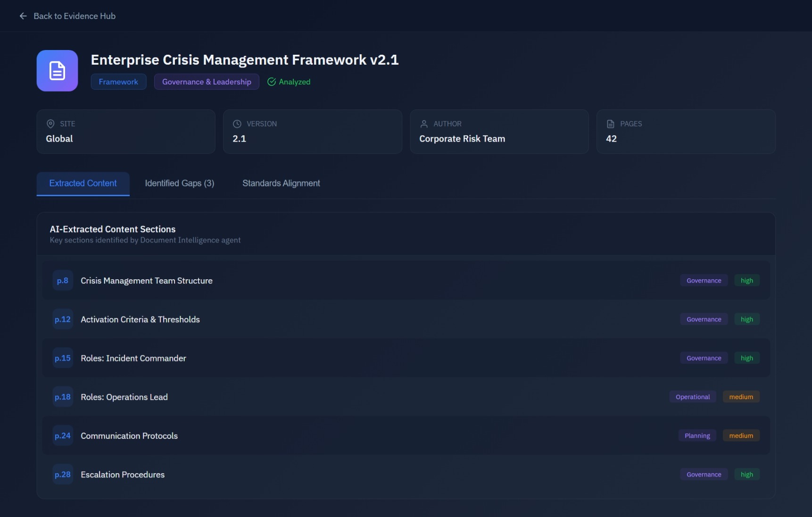This screenshot has height=517, width=812.
Task: Select the Extracted Content tab
Action: [x=83, y=183]
